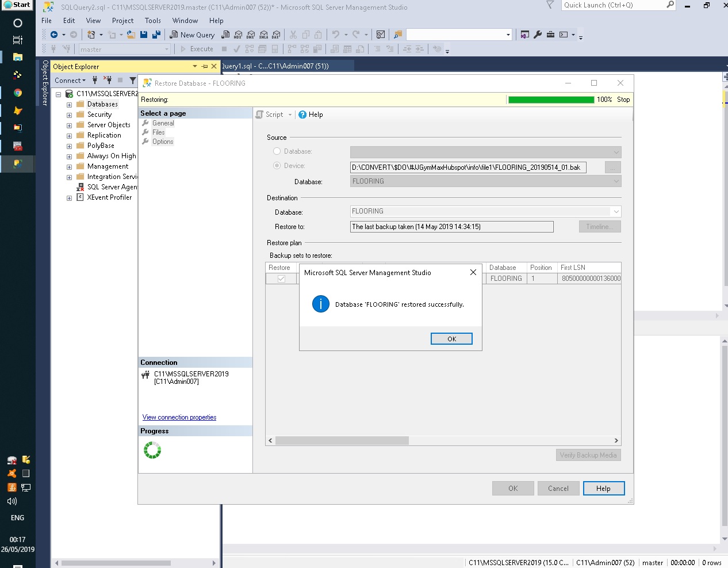Open the available databases master dropdown
The width and height of the screenshot is (728, 568).
click(167, 49)
